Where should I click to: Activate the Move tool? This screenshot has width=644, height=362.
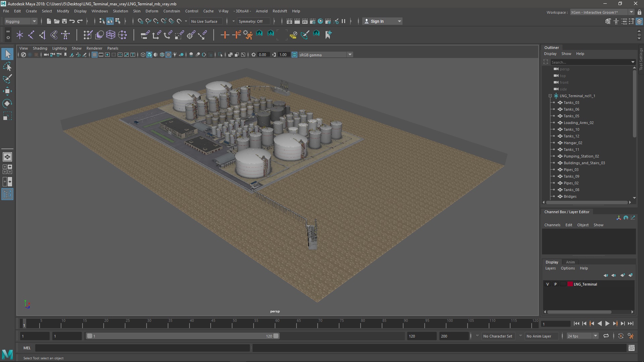click(7, 91)
